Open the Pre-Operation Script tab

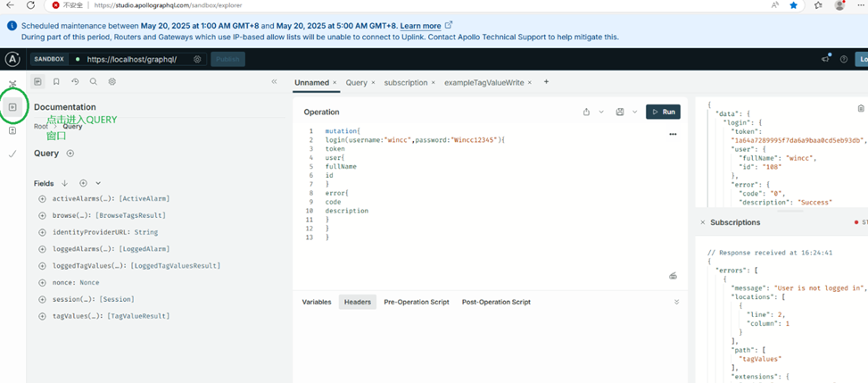point(417,302)
